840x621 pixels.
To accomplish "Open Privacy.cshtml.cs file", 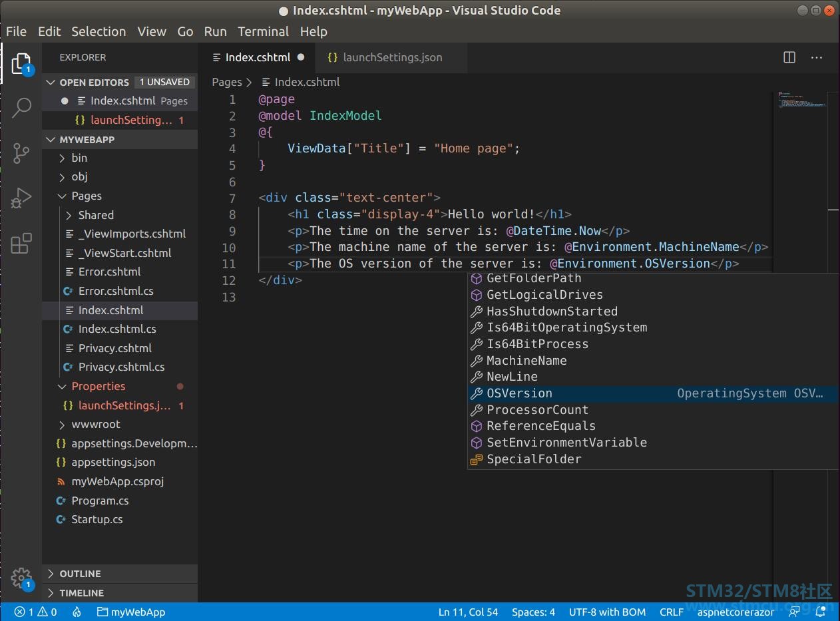I will [x=120, y=367].
